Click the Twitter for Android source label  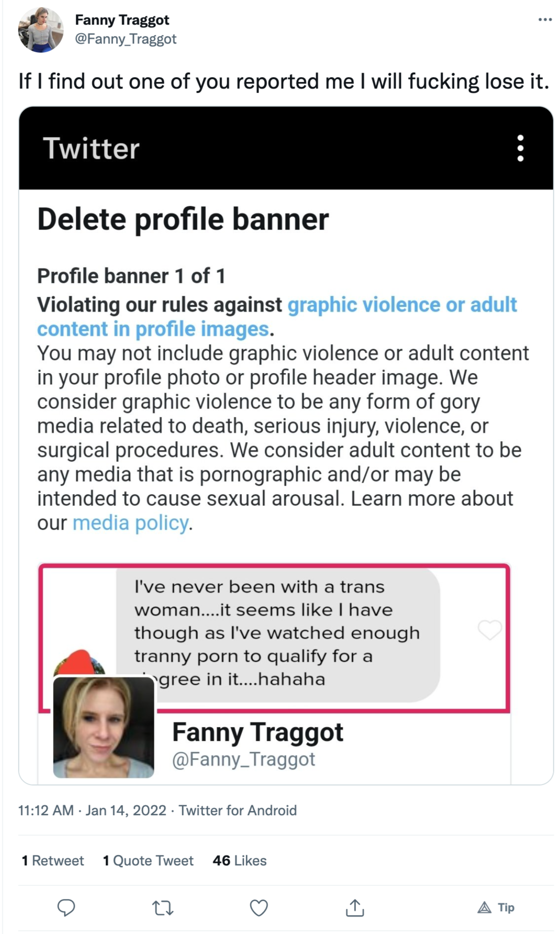pyautogui.click(x=238, y=810)
